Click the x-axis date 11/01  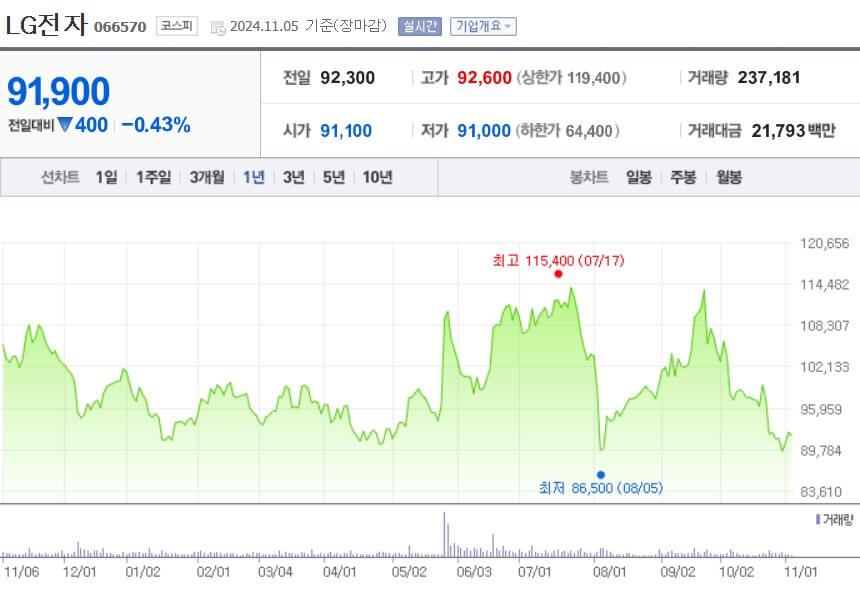(x=801, y=572)
